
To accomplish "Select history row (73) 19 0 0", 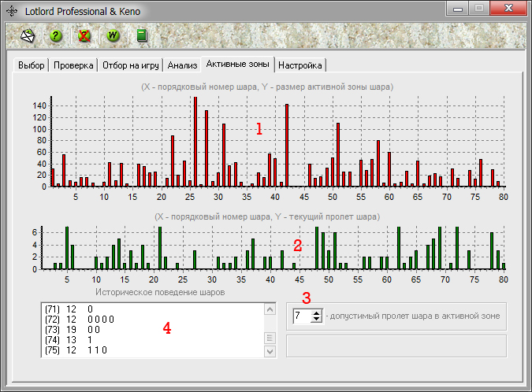I will click(153, 329).
